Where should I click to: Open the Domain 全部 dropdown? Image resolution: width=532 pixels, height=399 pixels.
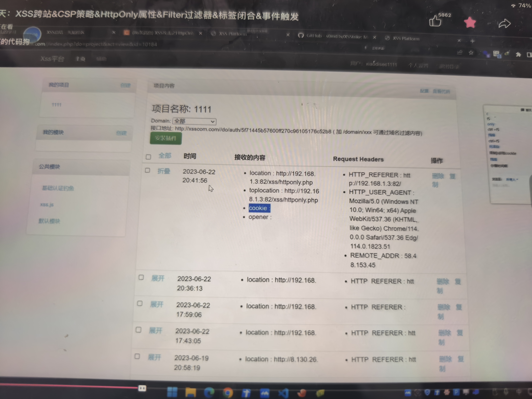[194, 121]
